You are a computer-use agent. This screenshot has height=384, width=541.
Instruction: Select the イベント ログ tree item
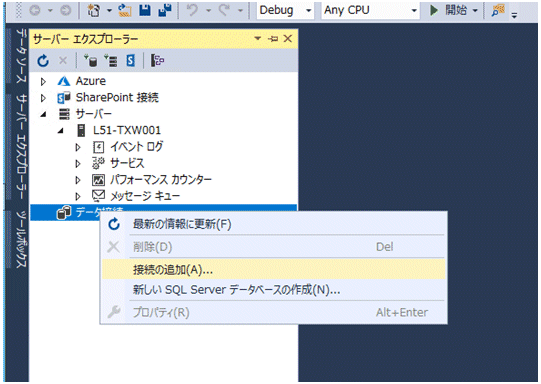[128, 147]
